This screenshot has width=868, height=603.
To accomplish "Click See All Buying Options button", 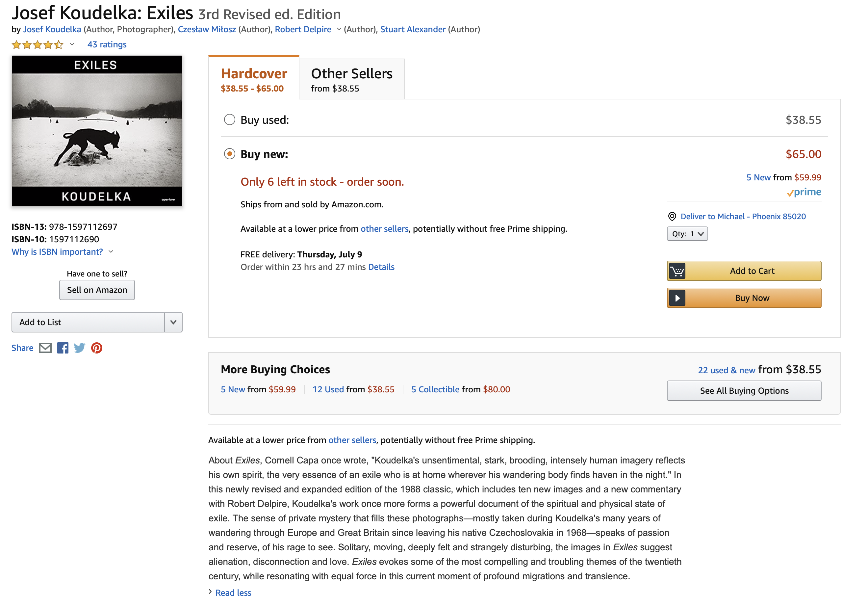I will (x=744, y=391).
